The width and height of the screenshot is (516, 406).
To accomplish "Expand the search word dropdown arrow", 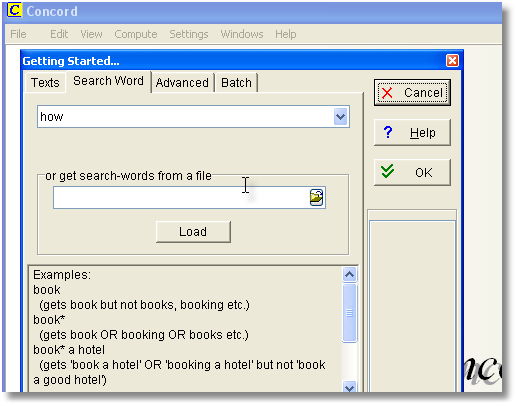I will coord(340,117).
